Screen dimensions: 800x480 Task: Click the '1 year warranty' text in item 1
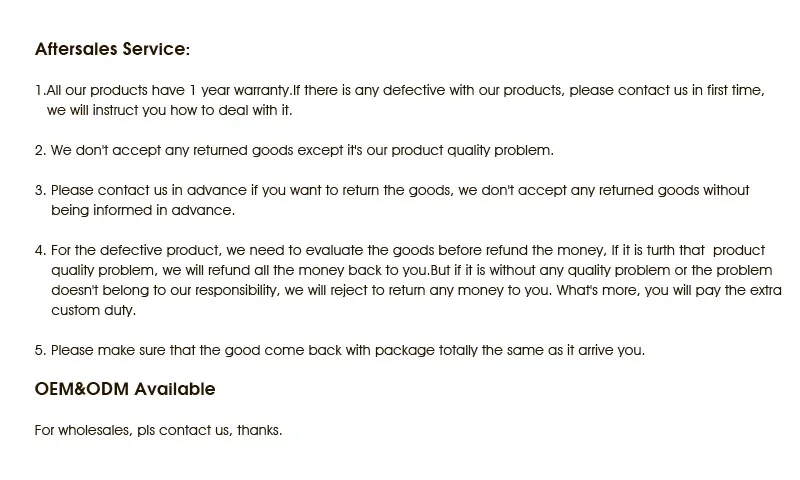239,90
